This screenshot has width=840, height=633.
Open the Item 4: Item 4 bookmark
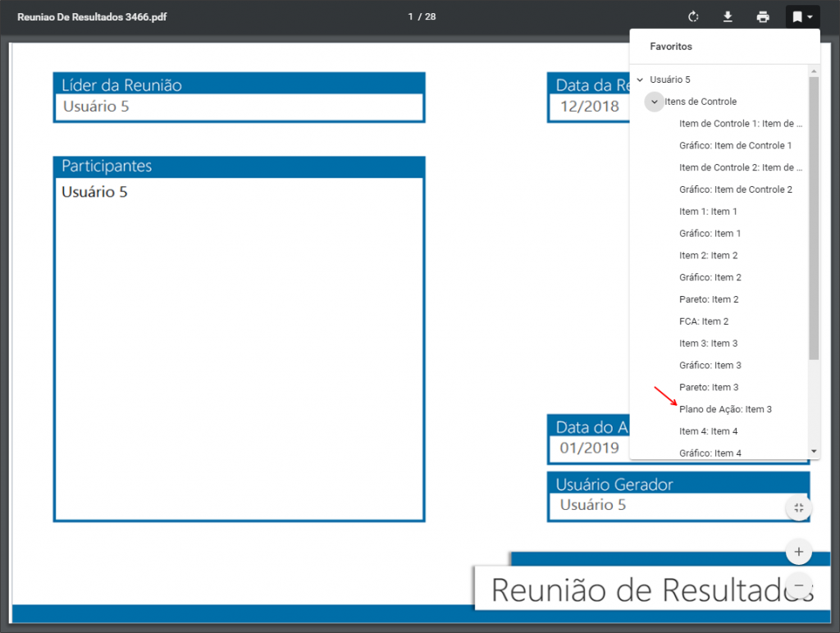[708, 431]
